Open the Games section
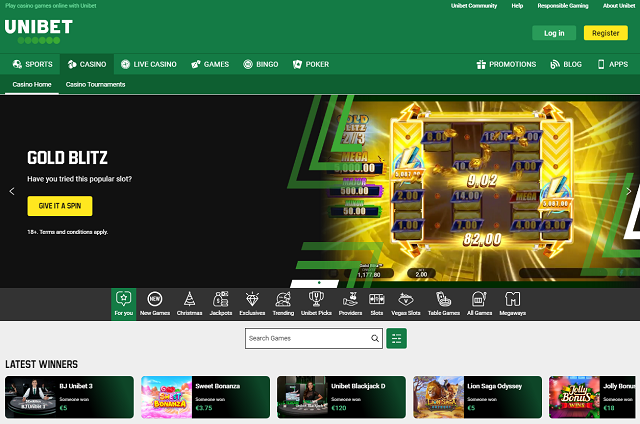This screenshot has width=640, height=424. pyautogui.click(x=210, y=64)
